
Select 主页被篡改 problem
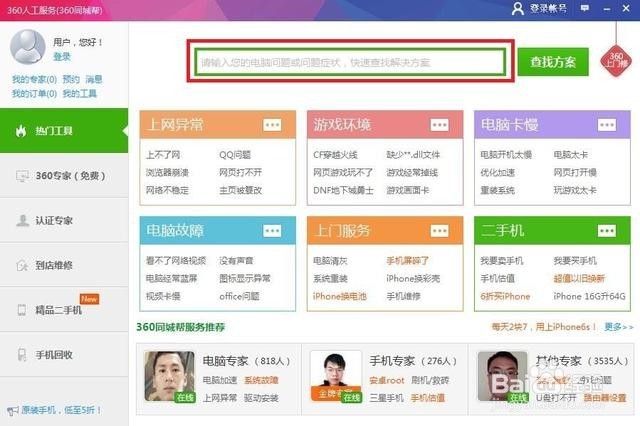(x=241, y=190)
